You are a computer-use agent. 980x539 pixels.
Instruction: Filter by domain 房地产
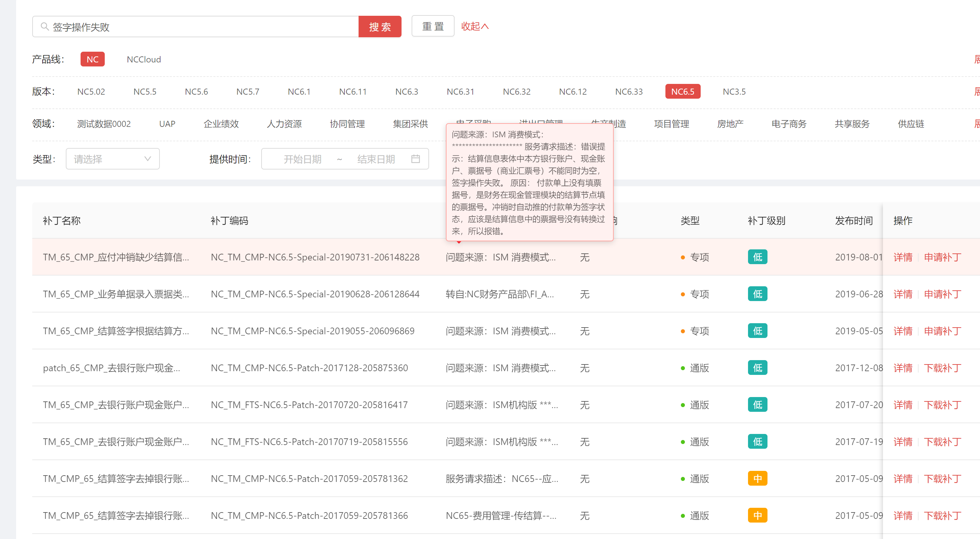click(730, 124)
